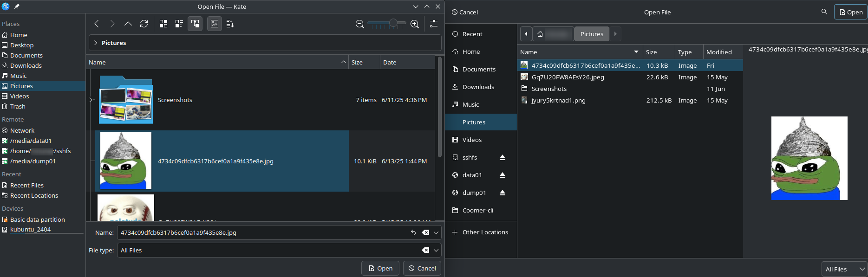Open the Screenshots folder thumbnail in Kate dialog
This screenshot has width=868, height=277.
[x=126, y=100]
